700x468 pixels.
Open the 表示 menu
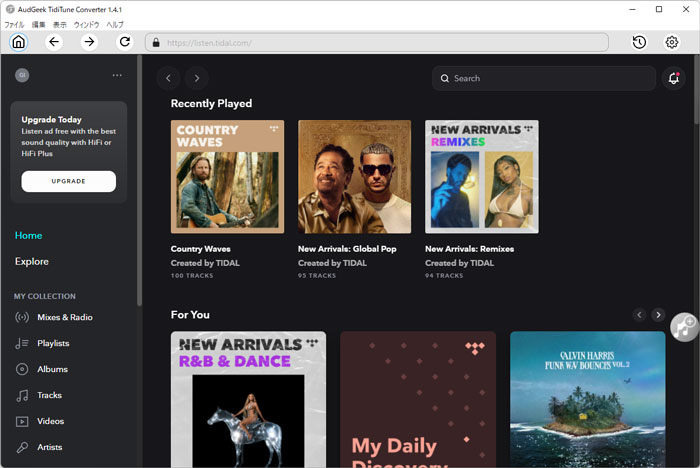tap(60, 25)
